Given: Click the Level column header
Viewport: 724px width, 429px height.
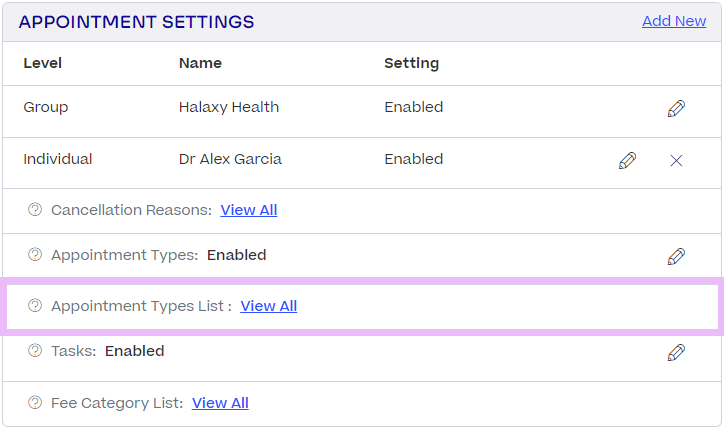Looking at the screenshot, I should (43, 63).
